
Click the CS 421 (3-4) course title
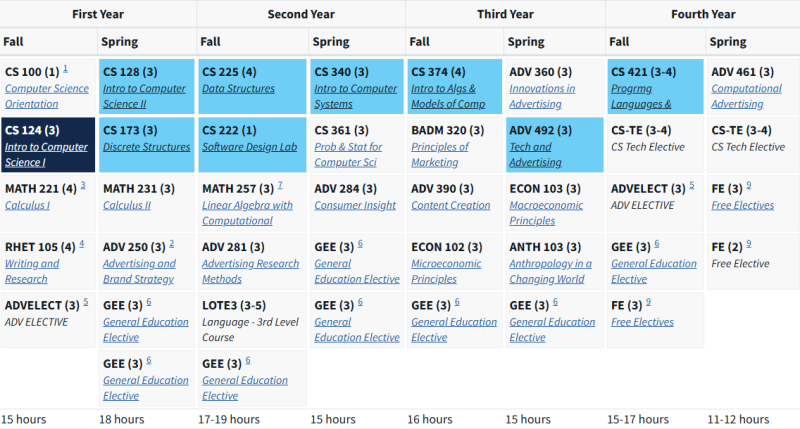coord(643,72)
